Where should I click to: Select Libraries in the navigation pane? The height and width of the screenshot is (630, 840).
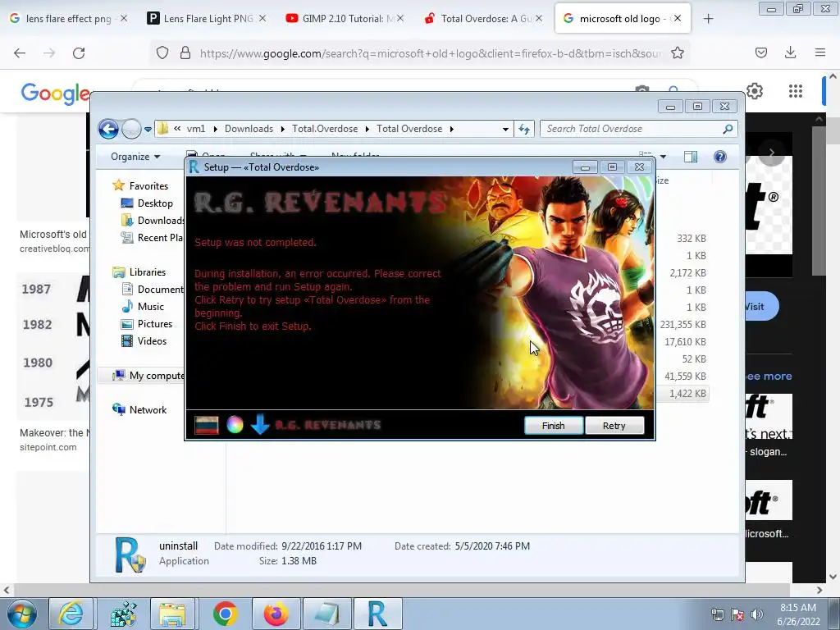coord(139,272)
